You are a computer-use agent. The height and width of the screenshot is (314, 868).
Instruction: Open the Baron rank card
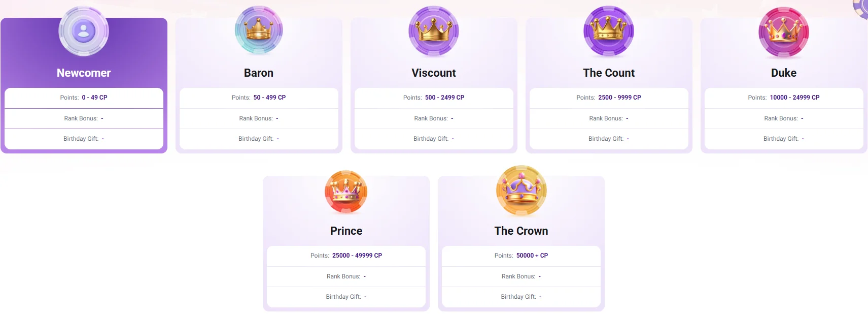coord(258,73)
